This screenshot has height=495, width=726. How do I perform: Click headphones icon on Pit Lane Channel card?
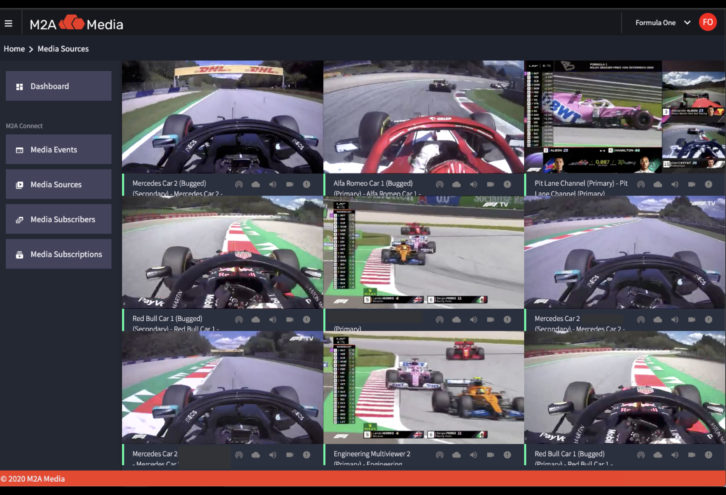click(x=641, y=184)
